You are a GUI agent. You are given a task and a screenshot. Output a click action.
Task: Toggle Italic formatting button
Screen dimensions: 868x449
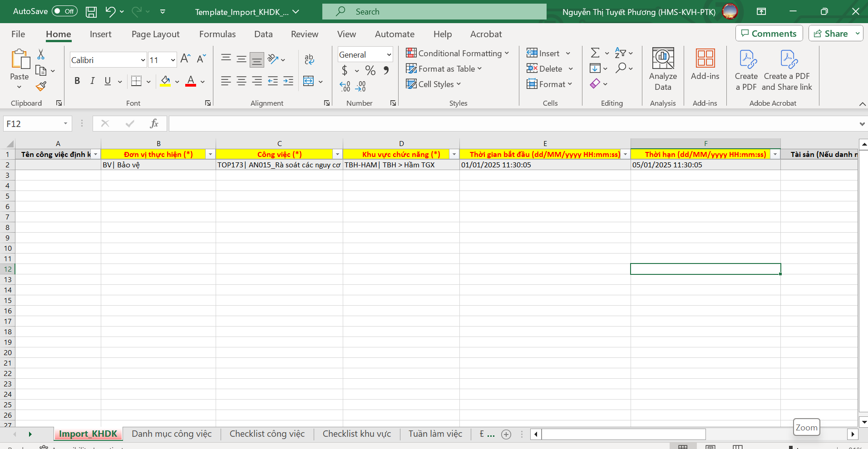pos(92,81)
